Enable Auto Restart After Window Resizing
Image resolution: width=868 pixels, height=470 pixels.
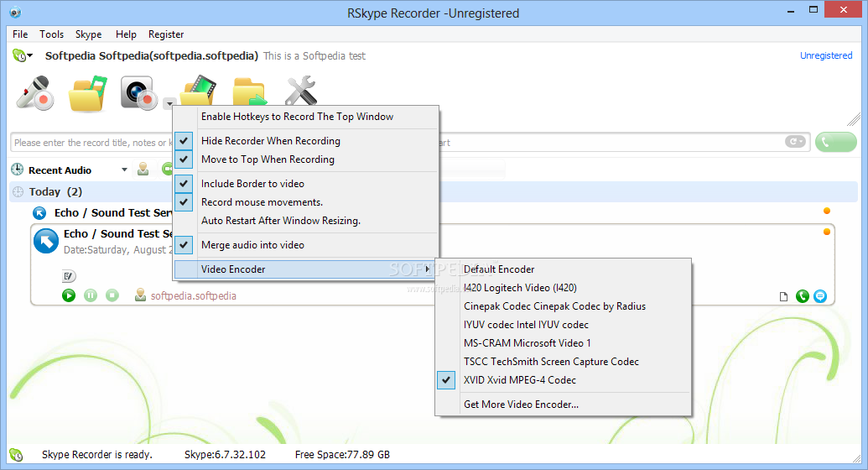click(x=306, y=221)
